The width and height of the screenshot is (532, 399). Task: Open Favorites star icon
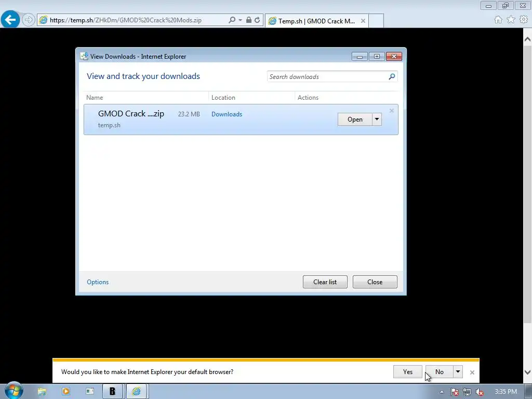[511, 20]
